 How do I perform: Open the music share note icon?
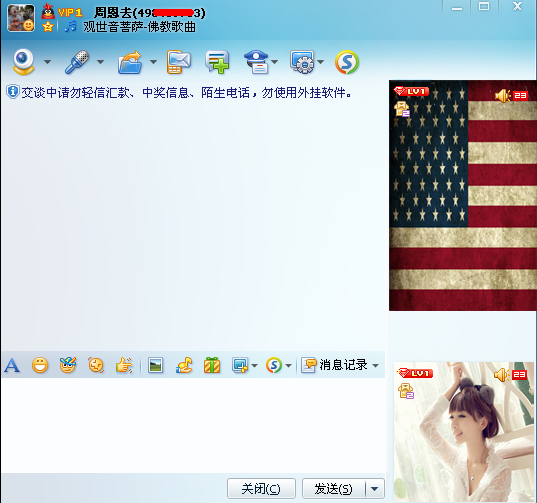pos(184,365)
